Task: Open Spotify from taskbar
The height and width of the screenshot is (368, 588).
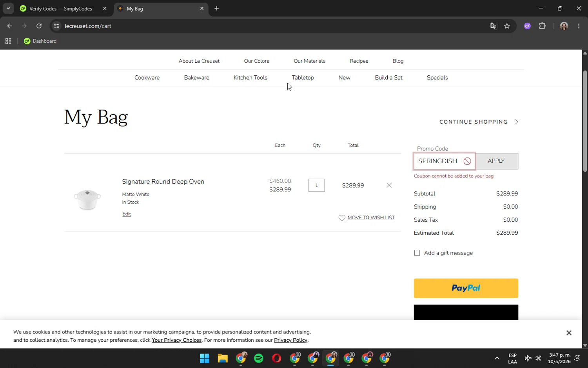Action: pyautogui.click(x=259, y=358)
